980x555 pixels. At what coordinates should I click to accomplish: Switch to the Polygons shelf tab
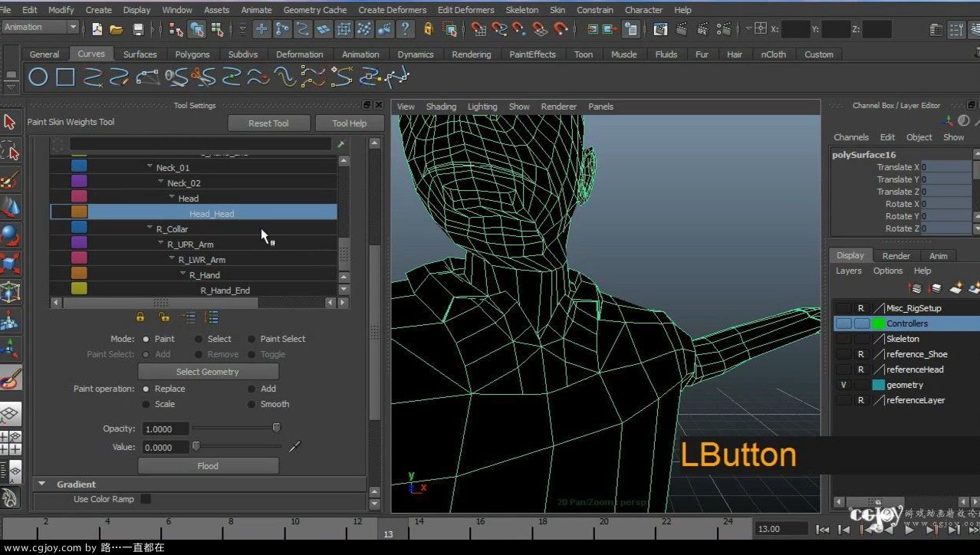point(192,54)
